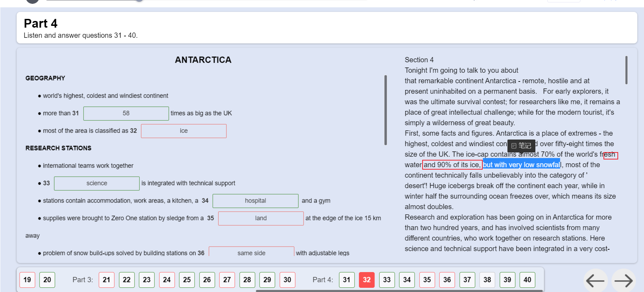Click the 'Part 3:' label
Screen dimensions: 644x292
(x=83, y=280)
